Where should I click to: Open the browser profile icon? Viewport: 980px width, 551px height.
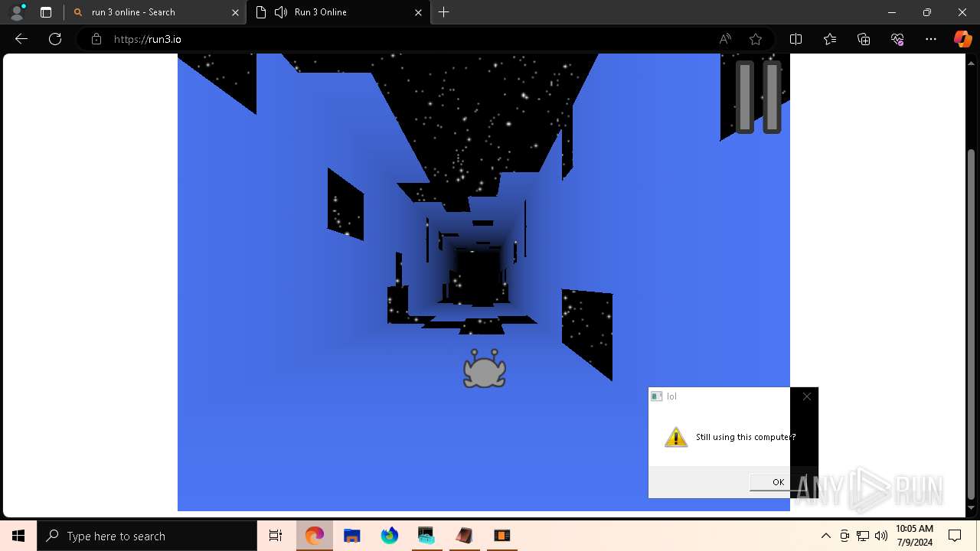coord(17,12)
